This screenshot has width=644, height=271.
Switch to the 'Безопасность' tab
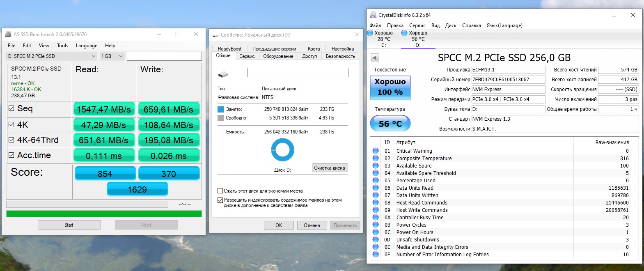click(x=340, y=56)
